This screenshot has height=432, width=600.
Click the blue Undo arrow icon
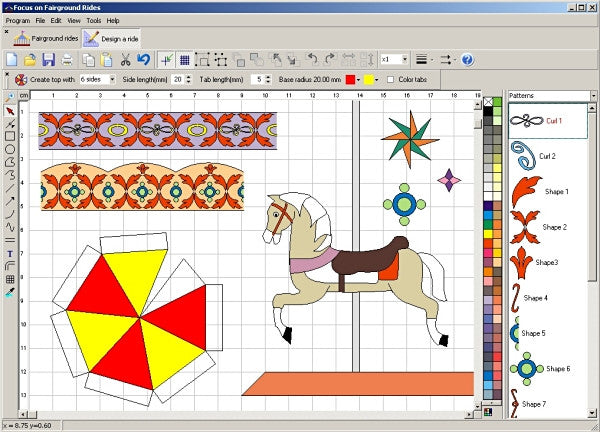tap(144, 60)
